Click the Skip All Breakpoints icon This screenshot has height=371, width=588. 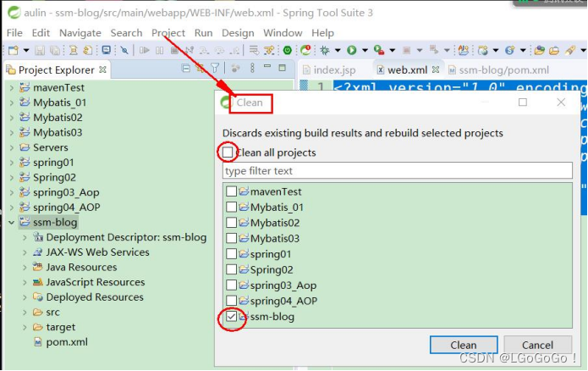pyautogui.click(x=124, y=50)
